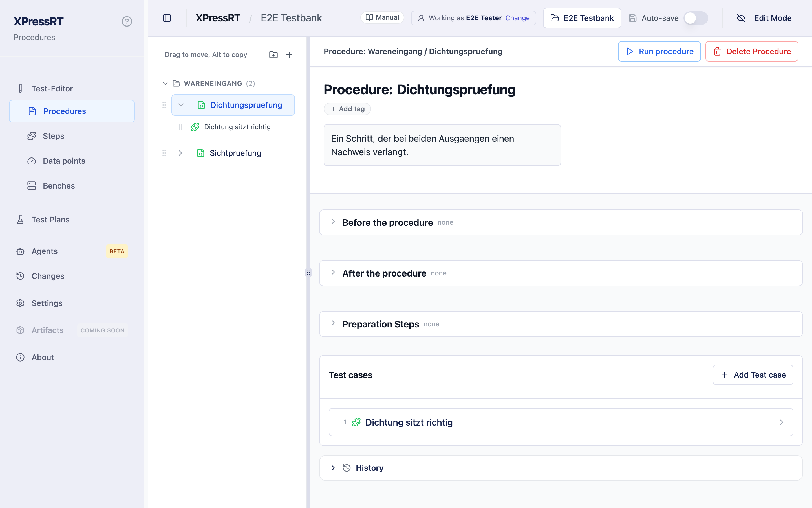Viewport: 812px width, 508px height.
Task: Open the Manual button
Action: (x=382, y=17)
